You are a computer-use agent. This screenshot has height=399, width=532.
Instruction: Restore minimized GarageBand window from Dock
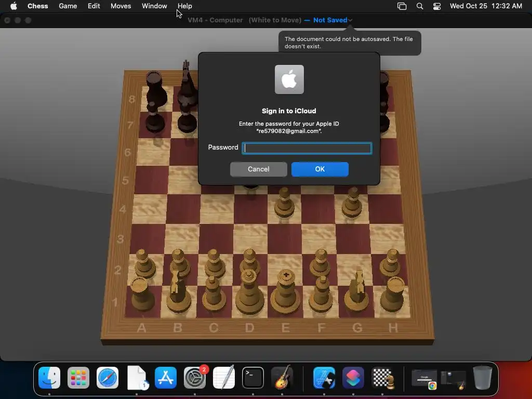pyautogui.click(x=453, y=379)
